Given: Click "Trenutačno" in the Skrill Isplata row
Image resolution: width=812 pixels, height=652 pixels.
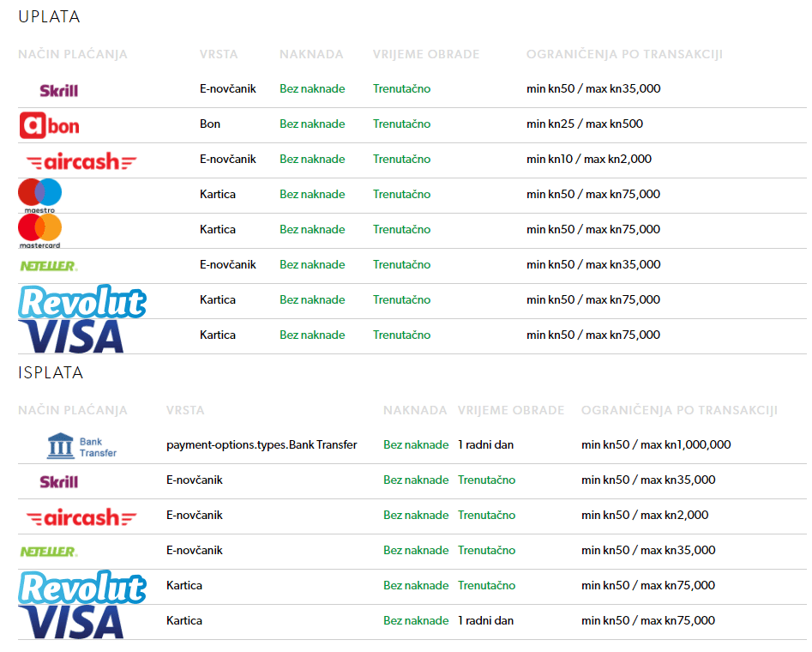Looking at the screenshot, I should [x=487, y=480].
